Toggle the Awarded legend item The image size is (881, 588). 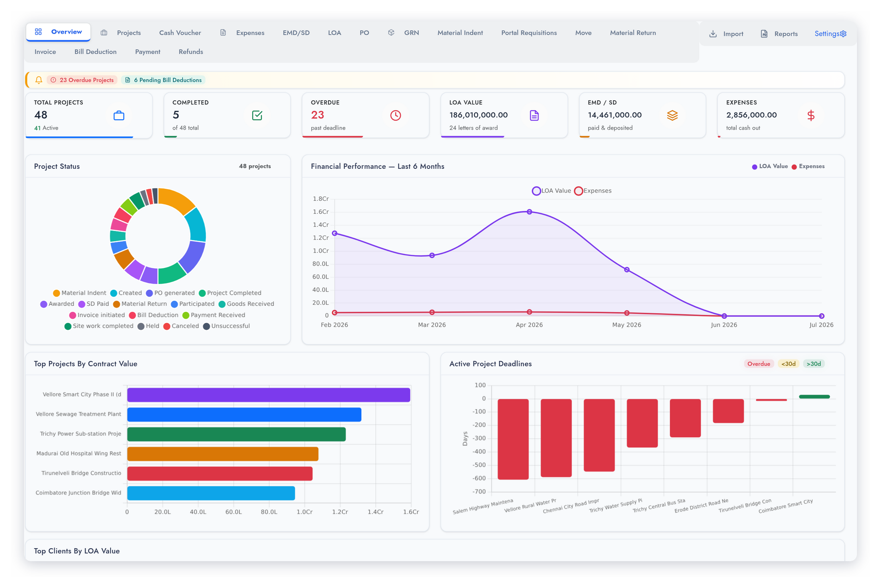(57, 304)
